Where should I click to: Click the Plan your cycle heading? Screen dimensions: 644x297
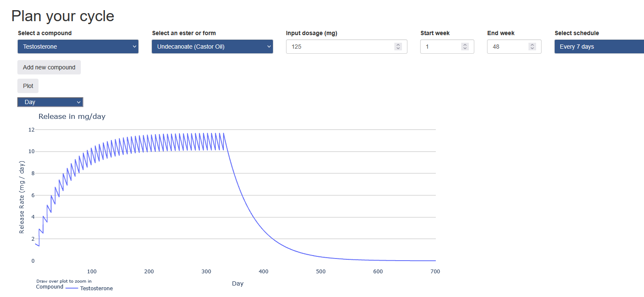pyautogui.click(x=63, y=16)
